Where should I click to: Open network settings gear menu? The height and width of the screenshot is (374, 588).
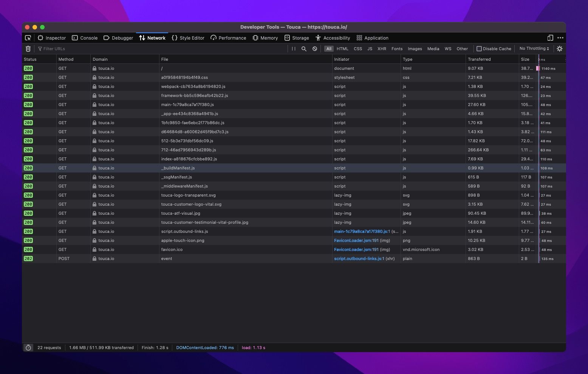pyautogui.click(x=560, y=49)
